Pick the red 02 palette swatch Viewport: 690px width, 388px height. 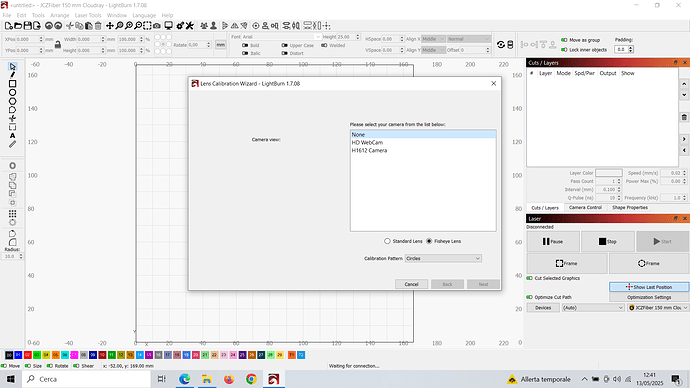28,355
